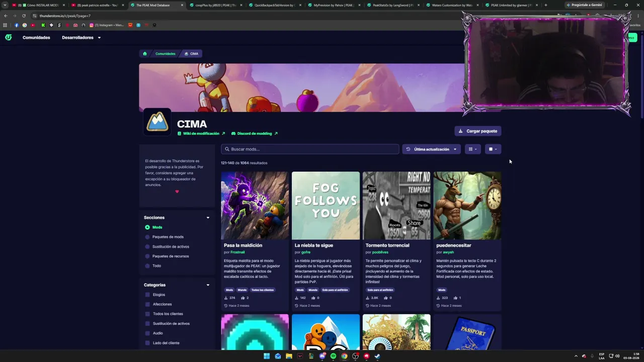Go back with the browser back arrow
The height and width of the screenshot is (362, 644).
coord(6,16)
